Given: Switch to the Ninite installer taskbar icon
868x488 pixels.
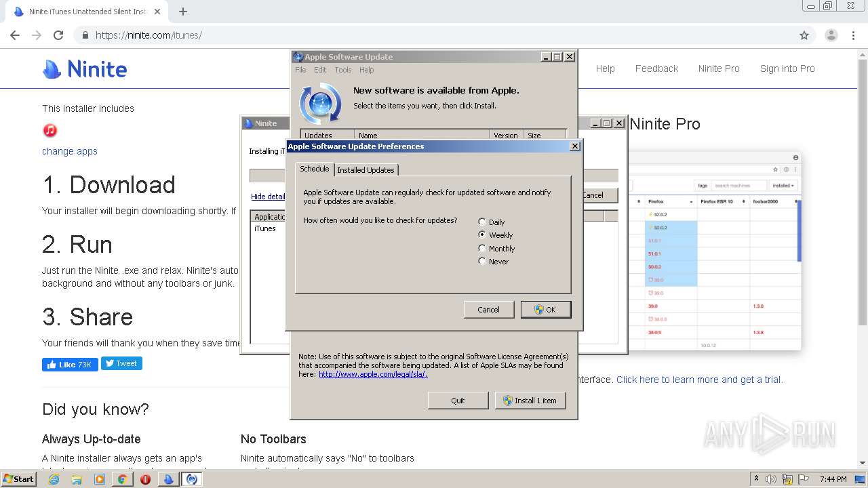Looking at the screenshot, I should click(168, 479).
